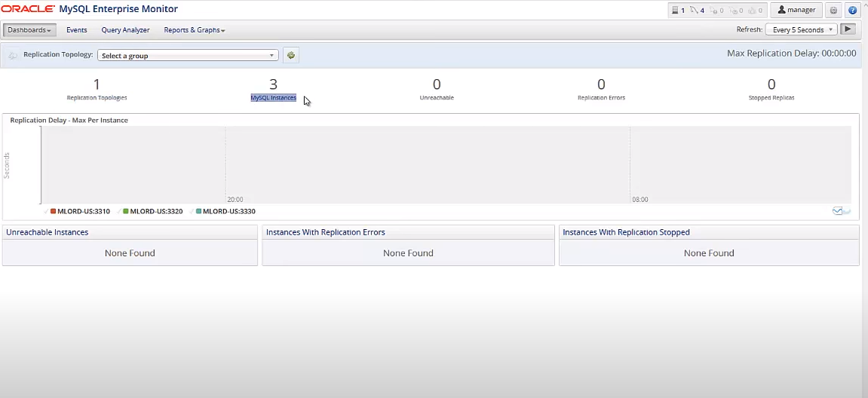The height and width of the screenshot is (398, 868).
Task: Click the Replication Delay - Max Per Instance title
Action: coord(69,120)
